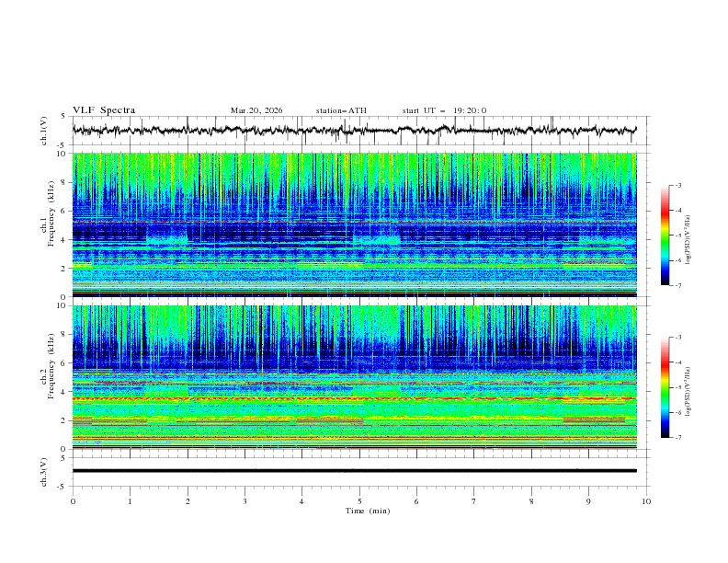This screenshot has height=563, width=728.
Task: Click the ch.2 PSD color scale bar
Action: 665,387
